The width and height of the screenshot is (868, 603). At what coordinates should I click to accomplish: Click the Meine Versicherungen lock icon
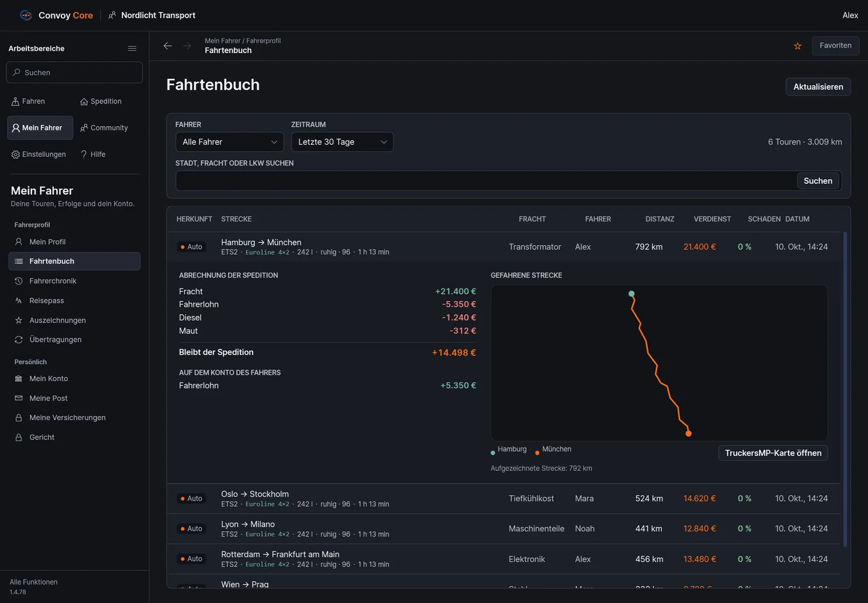(19, 418)
